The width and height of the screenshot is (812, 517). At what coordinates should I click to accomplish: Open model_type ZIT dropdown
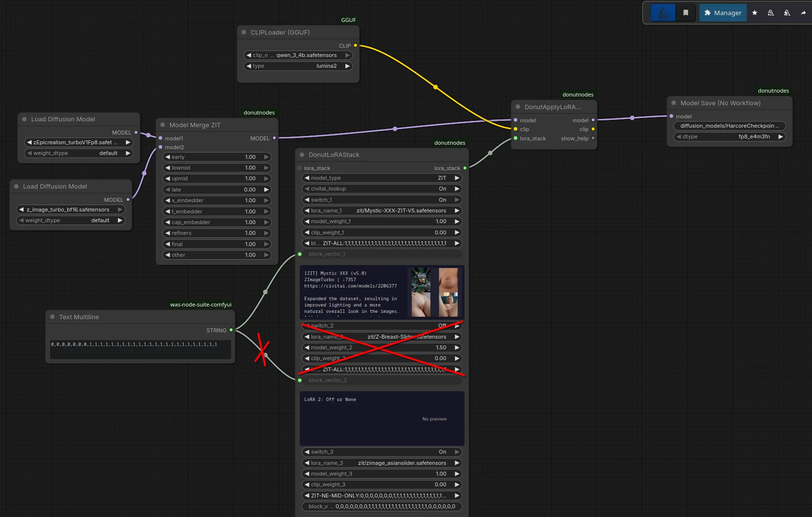[x=382, y=178]
